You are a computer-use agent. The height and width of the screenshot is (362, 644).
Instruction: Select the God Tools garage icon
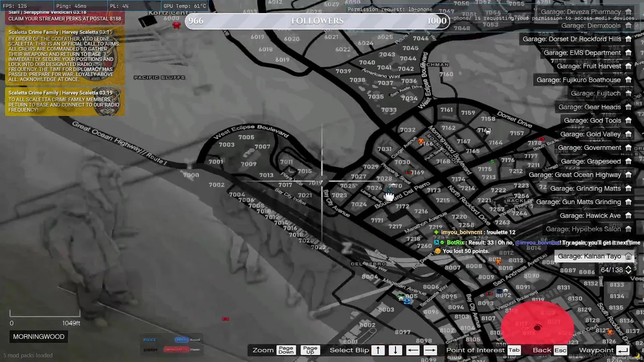click(628, 120)
